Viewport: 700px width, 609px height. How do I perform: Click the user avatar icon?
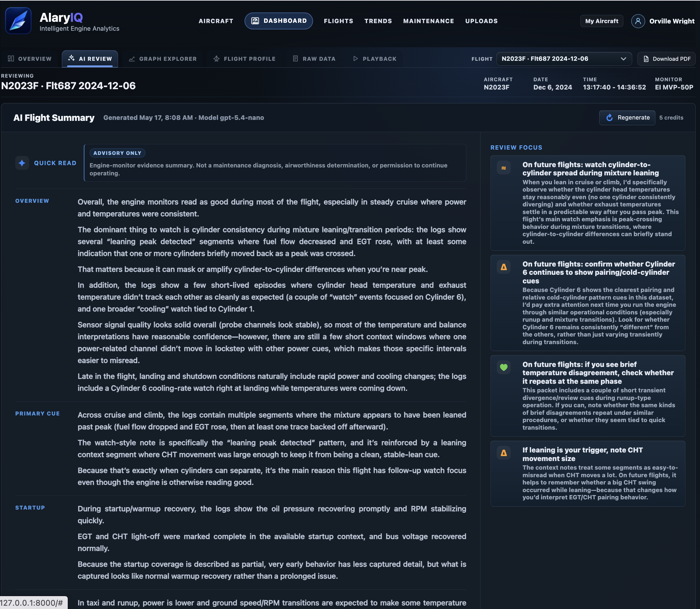point(638,21)
